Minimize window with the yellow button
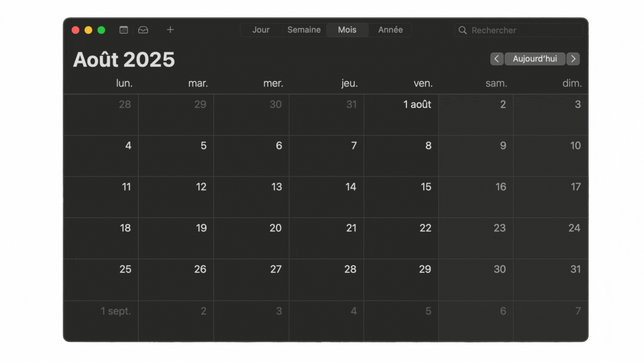Image resolution: width=644 pixels, height=362 pixels. point(88,30)
